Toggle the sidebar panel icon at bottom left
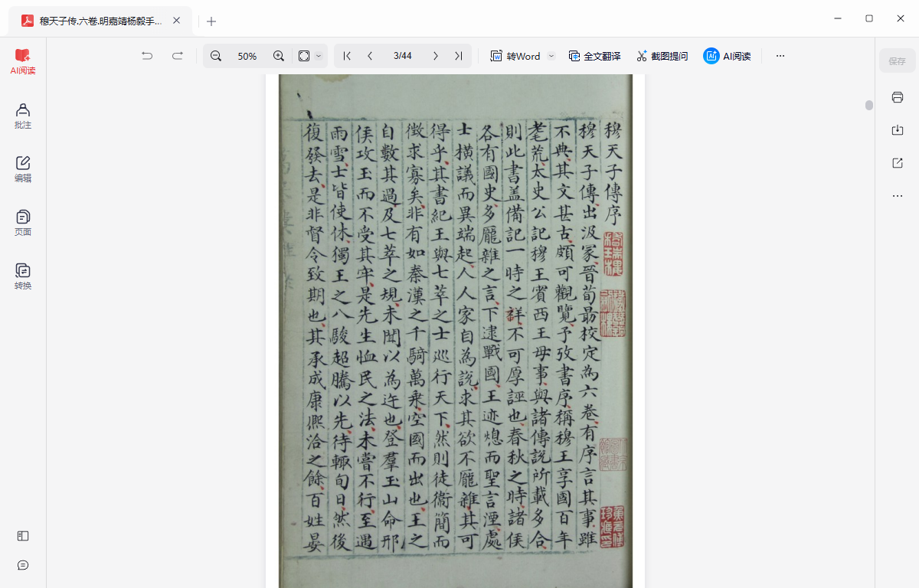The image size is (919, 588). (23, 536)
